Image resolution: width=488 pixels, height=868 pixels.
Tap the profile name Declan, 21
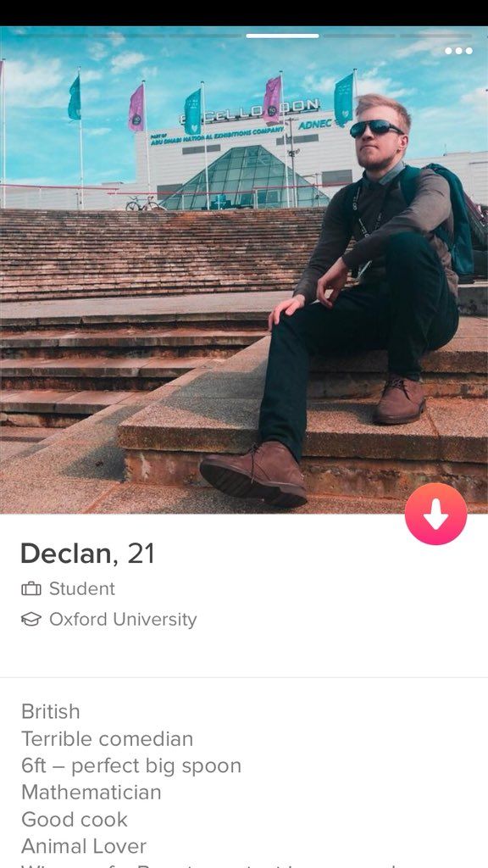point(87,554)
